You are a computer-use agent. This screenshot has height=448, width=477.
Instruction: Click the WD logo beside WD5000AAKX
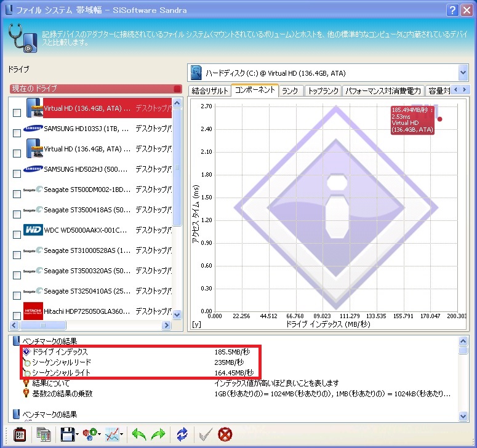click(33, 230)
